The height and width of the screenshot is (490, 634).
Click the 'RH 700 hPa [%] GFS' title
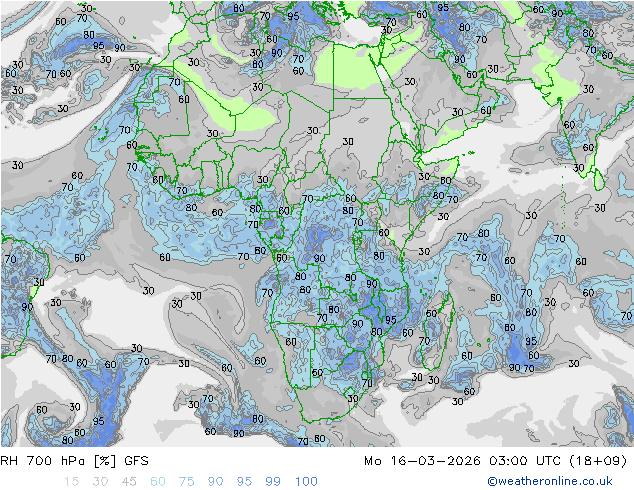point(74,461)
